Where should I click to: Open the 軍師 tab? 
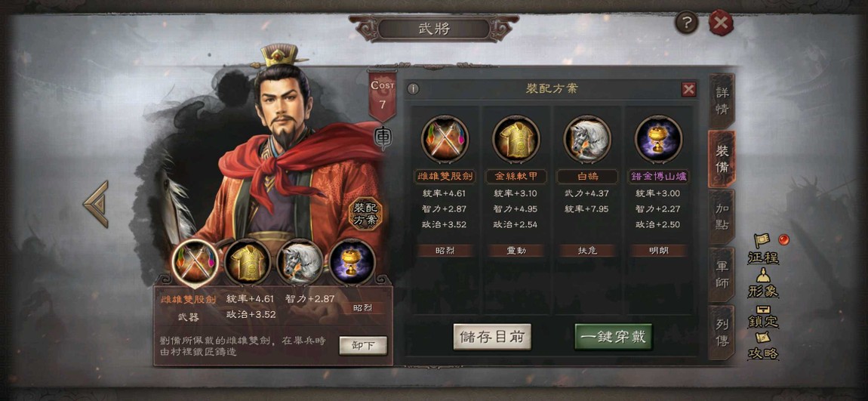point(722,276)
